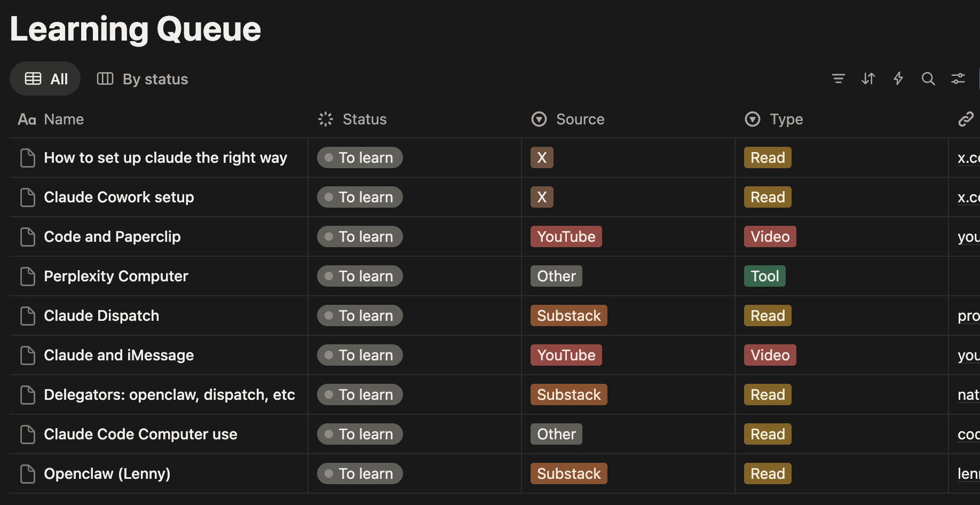
Task: Click the search magnifier icon
Action: [928, 79]
